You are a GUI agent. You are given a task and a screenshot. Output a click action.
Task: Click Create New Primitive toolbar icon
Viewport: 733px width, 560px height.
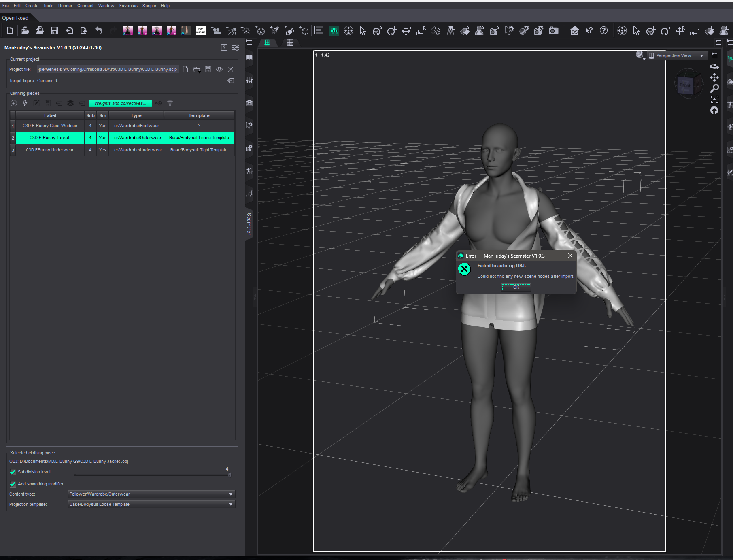(289, 31)
